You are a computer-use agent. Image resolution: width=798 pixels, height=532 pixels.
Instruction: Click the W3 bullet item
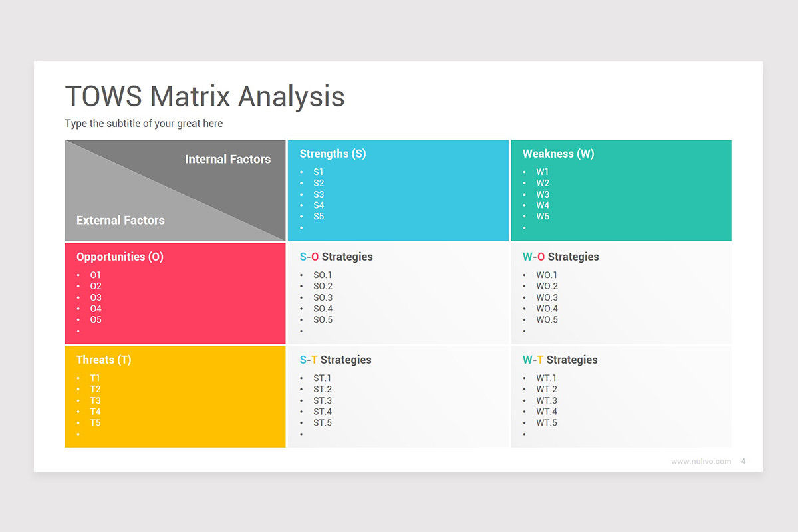coord(543,194)
